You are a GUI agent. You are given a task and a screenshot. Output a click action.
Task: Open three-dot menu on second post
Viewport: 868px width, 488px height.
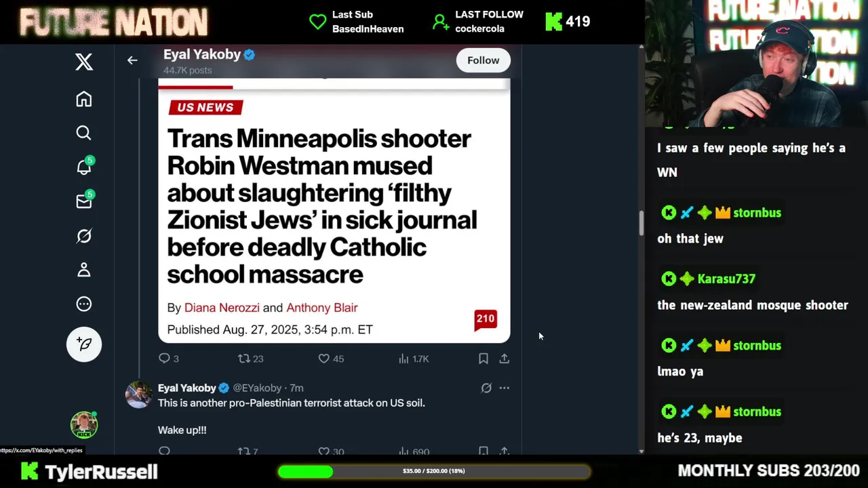[x=505, y=388]
